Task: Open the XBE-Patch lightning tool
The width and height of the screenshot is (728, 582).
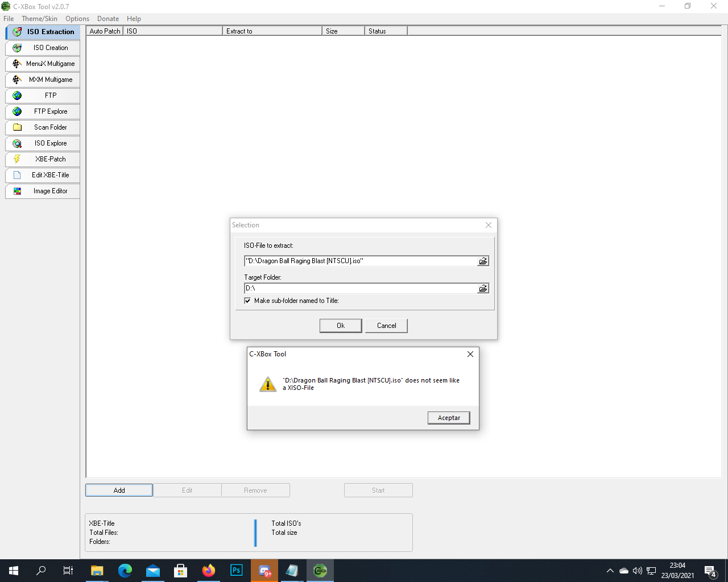Action: pyautogui.click(x=43, y=159)
